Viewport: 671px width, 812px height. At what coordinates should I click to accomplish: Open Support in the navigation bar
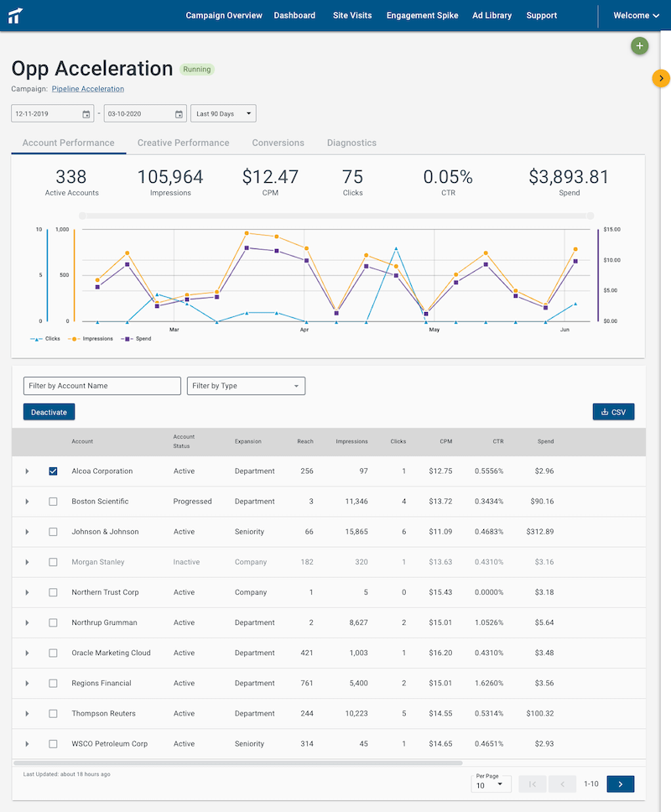(x=542, y=16)
